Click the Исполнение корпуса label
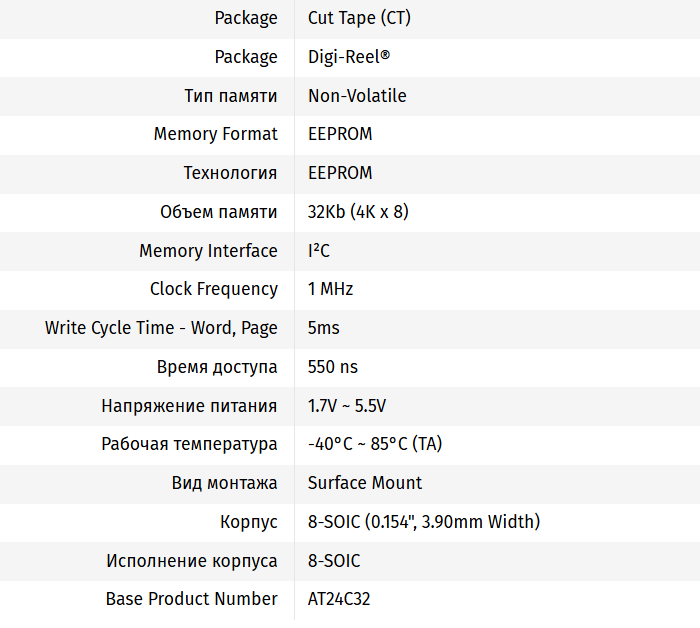700x628 pixels. (192, 561)
